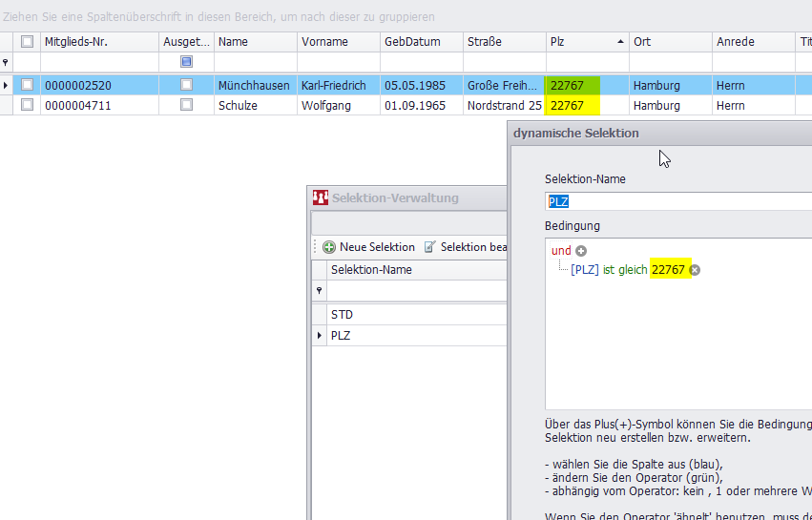
Task: Click the Selektion bearbeiten edit button
Action: coord(466,247)
